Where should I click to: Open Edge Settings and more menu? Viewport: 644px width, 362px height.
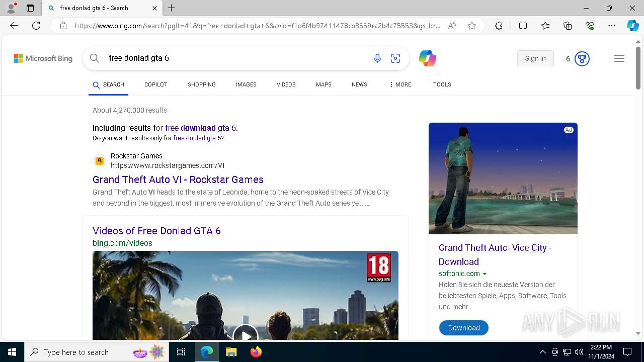coord(612,26)
